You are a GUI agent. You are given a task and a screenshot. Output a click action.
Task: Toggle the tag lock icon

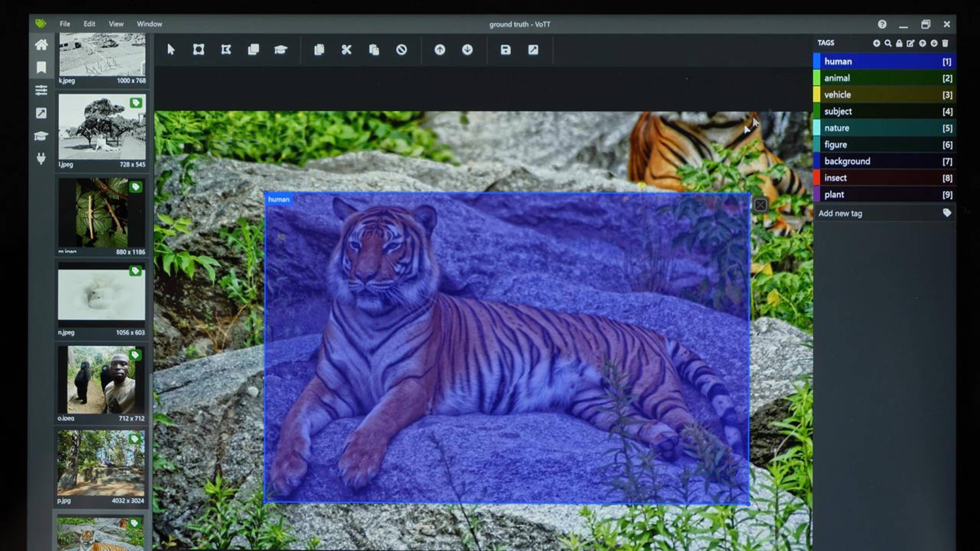(899, 43)
